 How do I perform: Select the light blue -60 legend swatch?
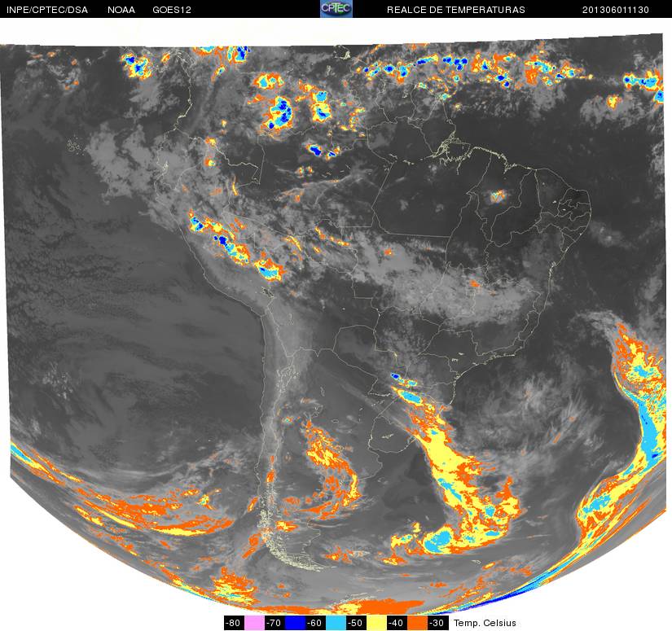click(336, 623)
